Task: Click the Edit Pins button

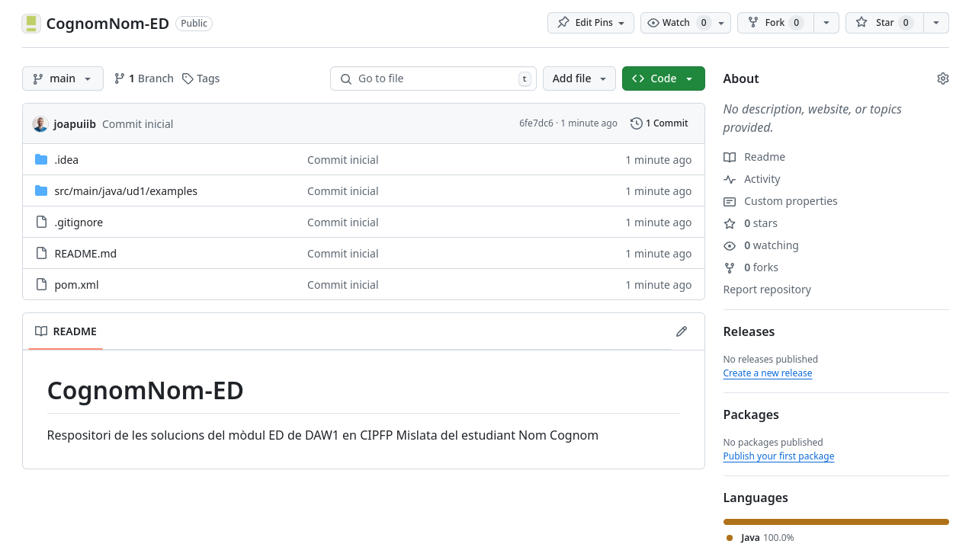Action: coord(591,23)
